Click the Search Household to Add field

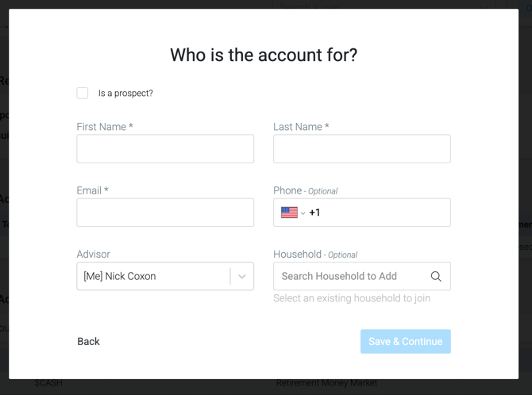point(353,276)
